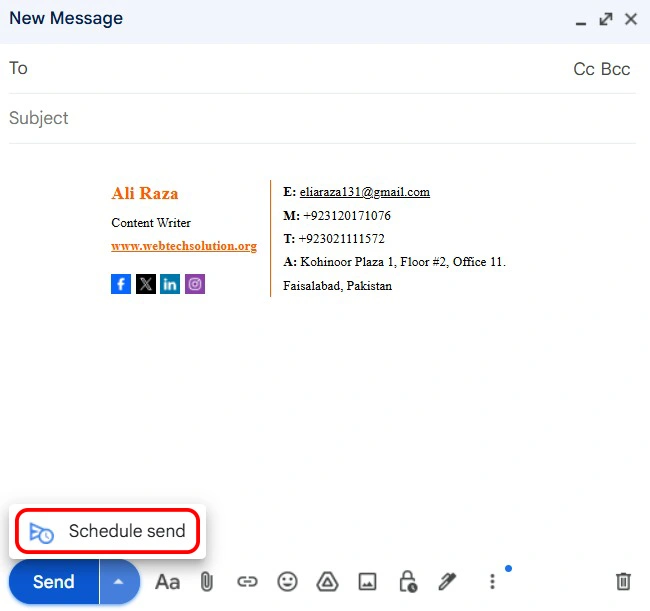This screenshot has width=650, height=611.
Task: Click the name 'Ali Raza'
Action: tap(145, 194)
